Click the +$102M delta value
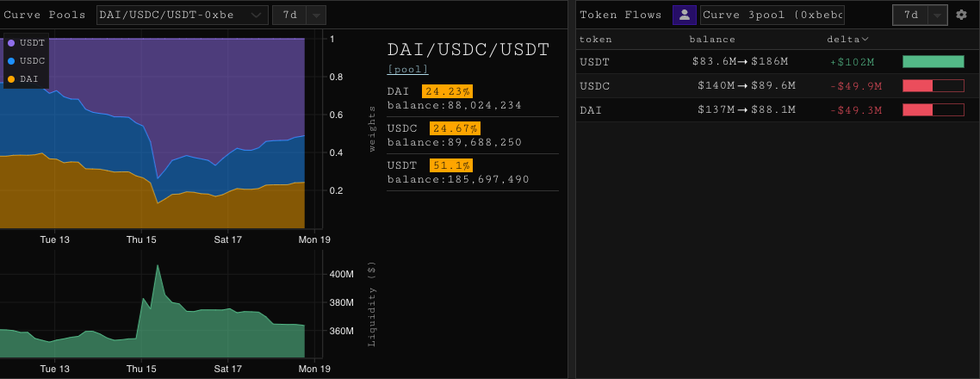Screen dimensions: 980x379 point(852,62)
